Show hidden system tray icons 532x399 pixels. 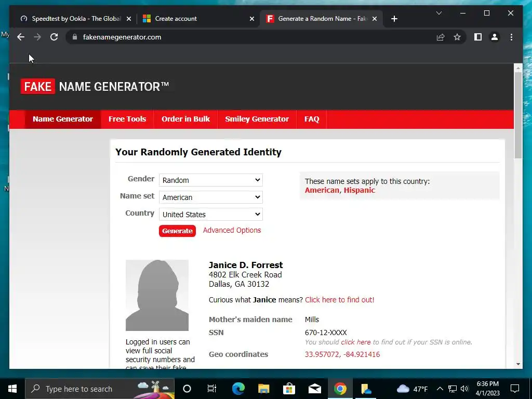coord(440,389)
